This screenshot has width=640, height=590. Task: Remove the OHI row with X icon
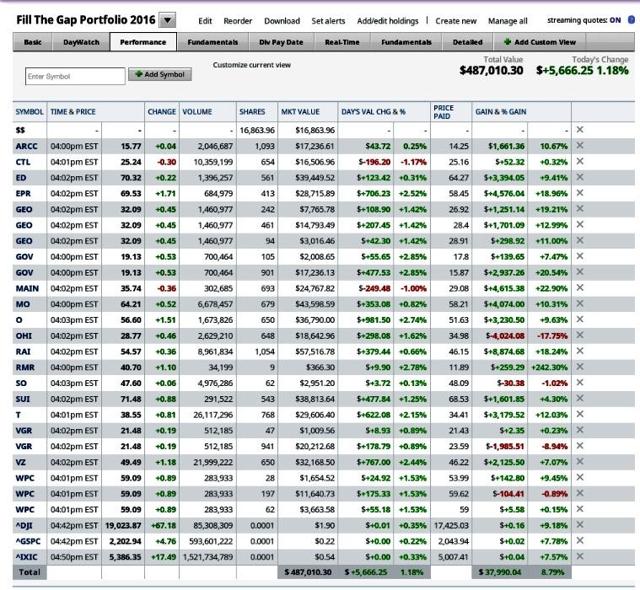pos(580,335)
